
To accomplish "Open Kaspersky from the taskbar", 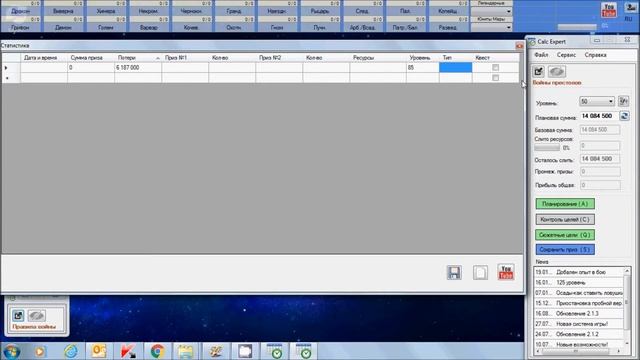I will click(x=128, y=351).
